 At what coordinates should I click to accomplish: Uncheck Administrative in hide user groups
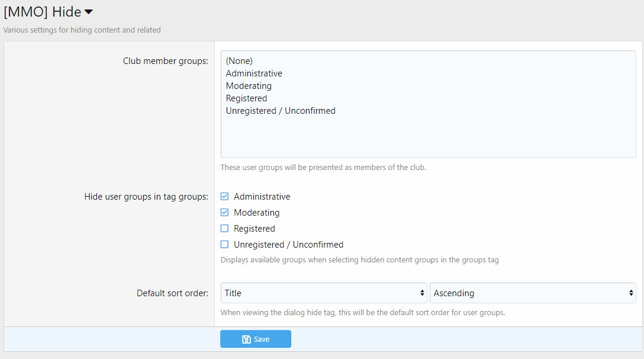click(224, 197)
